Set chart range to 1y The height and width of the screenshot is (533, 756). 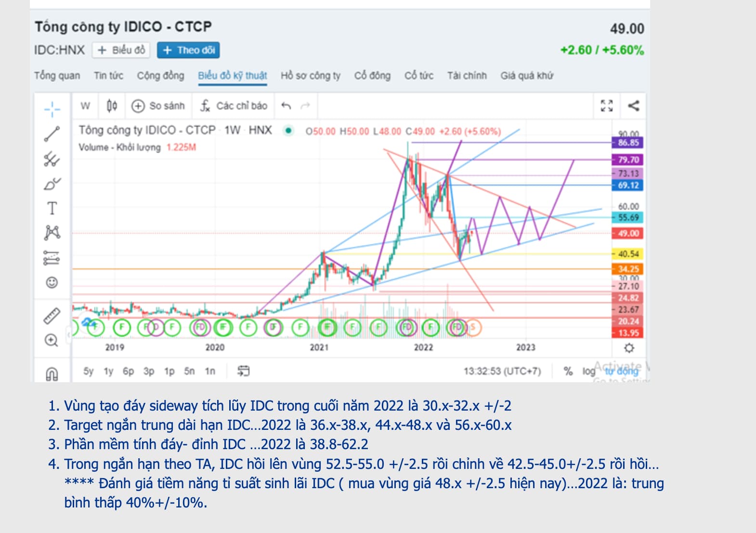pos(108,371)
